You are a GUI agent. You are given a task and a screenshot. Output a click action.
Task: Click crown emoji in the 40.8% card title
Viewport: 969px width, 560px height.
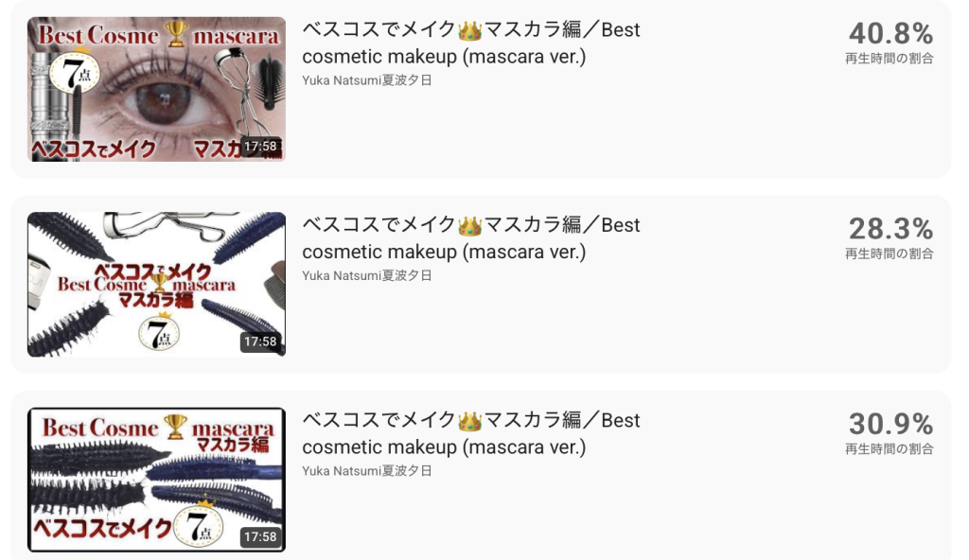(469, 30)
